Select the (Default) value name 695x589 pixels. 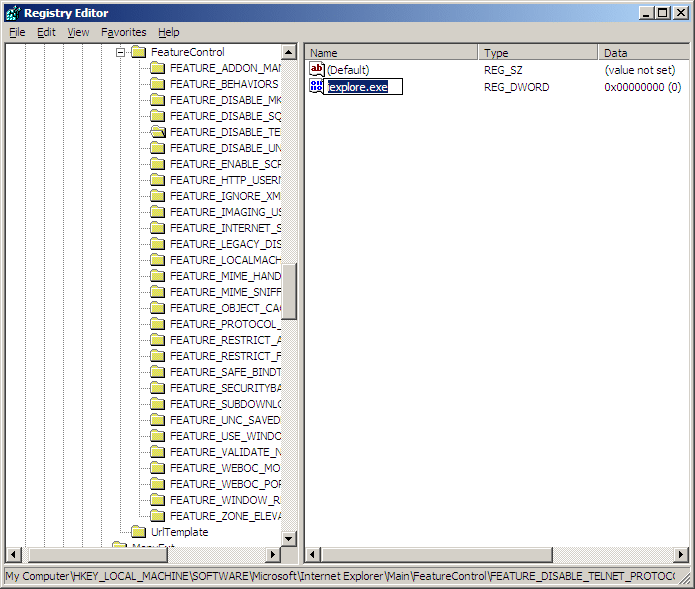click(348, 70)
